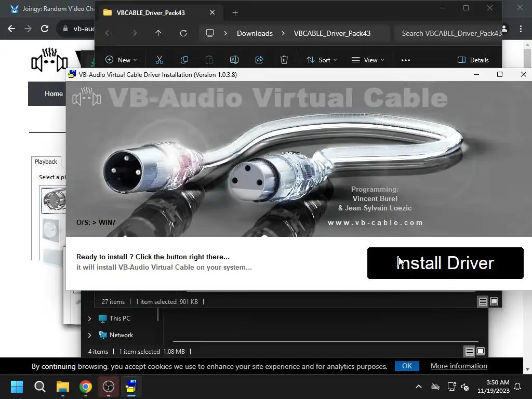Image resolution: width=532 pixels, height=399 pixels.
Task: Click forward arrow in File Explorer
Action: (134, 33)
